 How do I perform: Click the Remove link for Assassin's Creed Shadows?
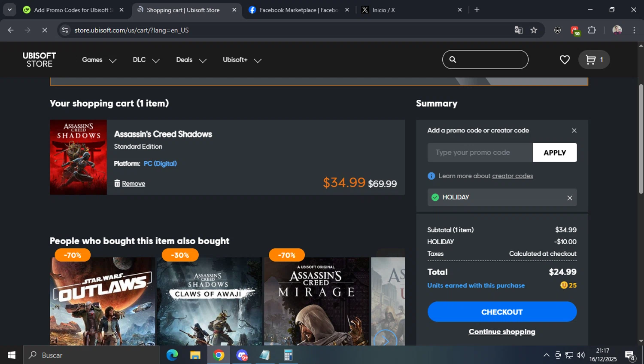(134, 184)
